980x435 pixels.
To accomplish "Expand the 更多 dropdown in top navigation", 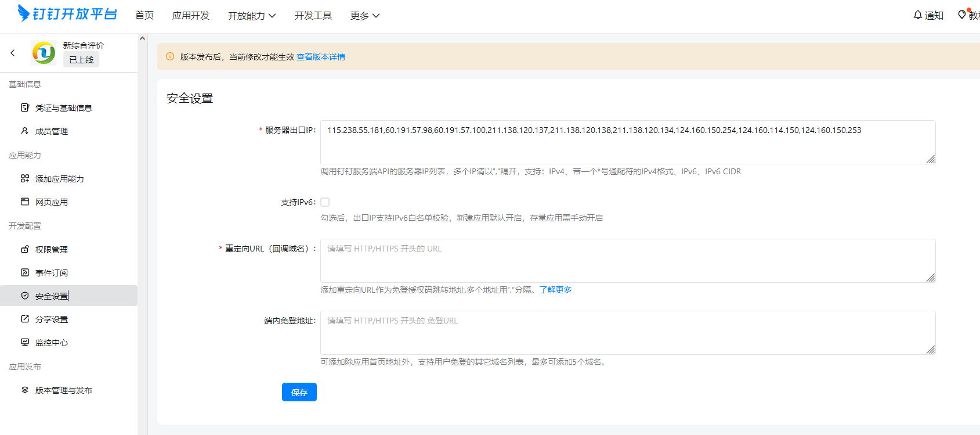I will (x=365, y=16).
